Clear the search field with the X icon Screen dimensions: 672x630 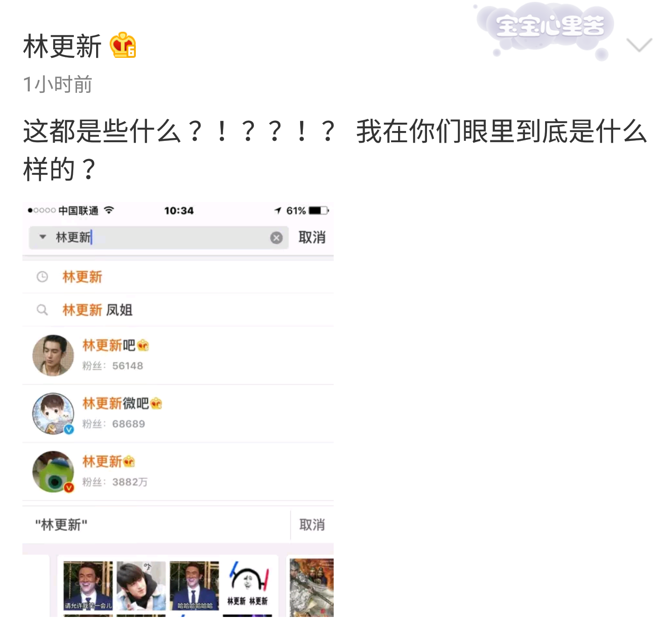pos(276,238)
